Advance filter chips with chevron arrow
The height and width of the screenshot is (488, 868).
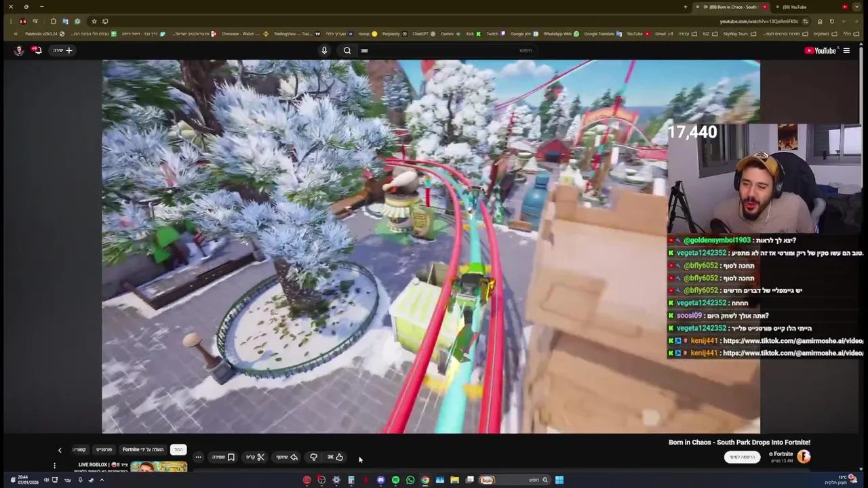pyautogui.click(x=60, y=450)
